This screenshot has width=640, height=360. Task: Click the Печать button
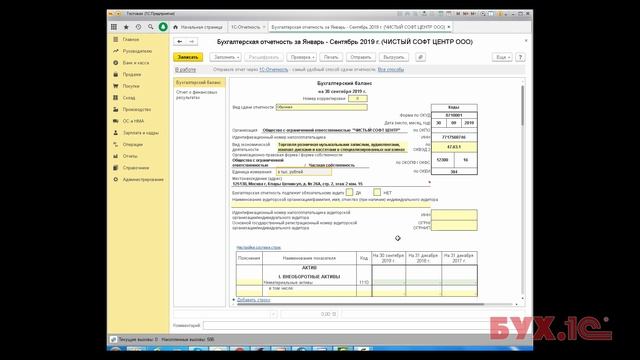(331, 57)
